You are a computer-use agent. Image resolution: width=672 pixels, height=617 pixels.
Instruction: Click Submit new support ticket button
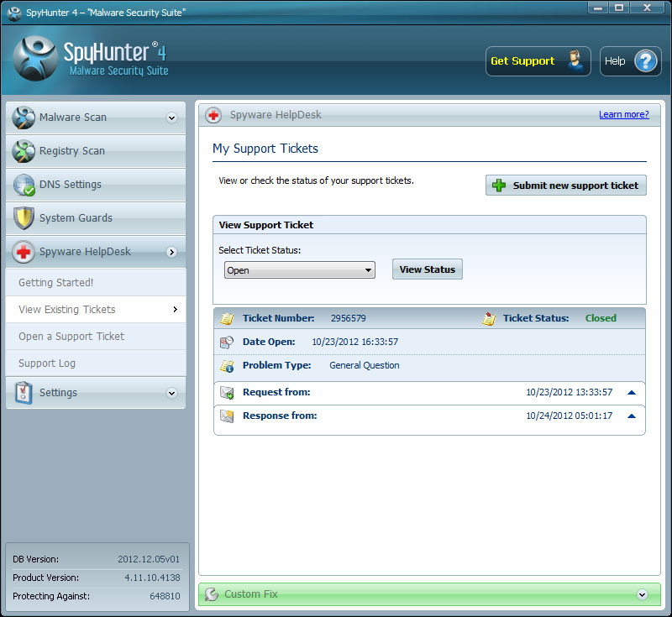(566, 186)
